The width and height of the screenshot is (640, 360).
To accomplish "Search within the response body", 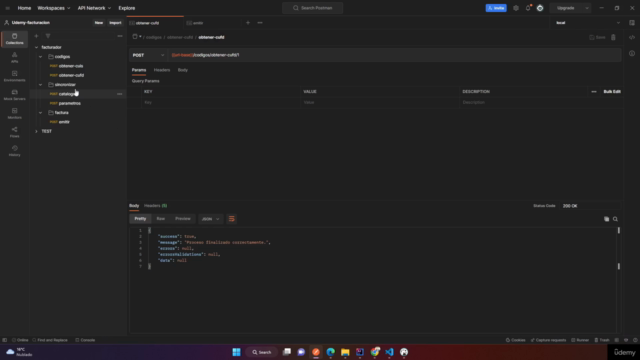I will coord(616,219).
